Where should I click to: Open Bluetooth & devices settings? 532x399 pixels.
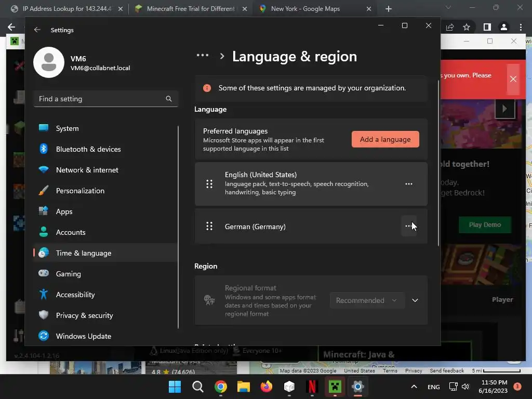coord(105,149)
